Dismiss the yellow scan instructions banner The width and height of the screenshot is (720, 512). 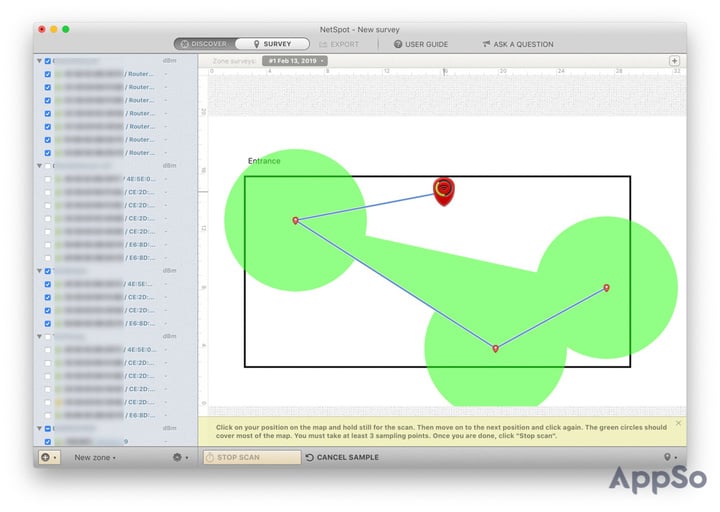(x=678, y=423)
